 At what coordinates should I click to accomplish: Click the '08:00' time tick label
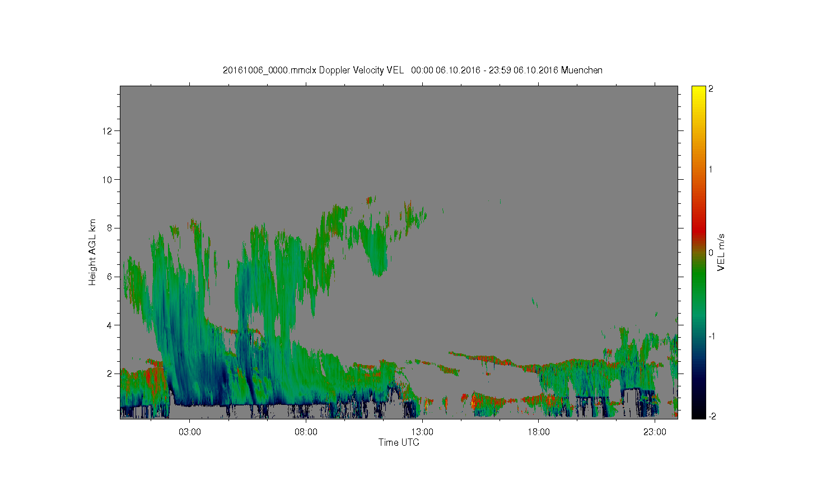[x=306, y=432]
